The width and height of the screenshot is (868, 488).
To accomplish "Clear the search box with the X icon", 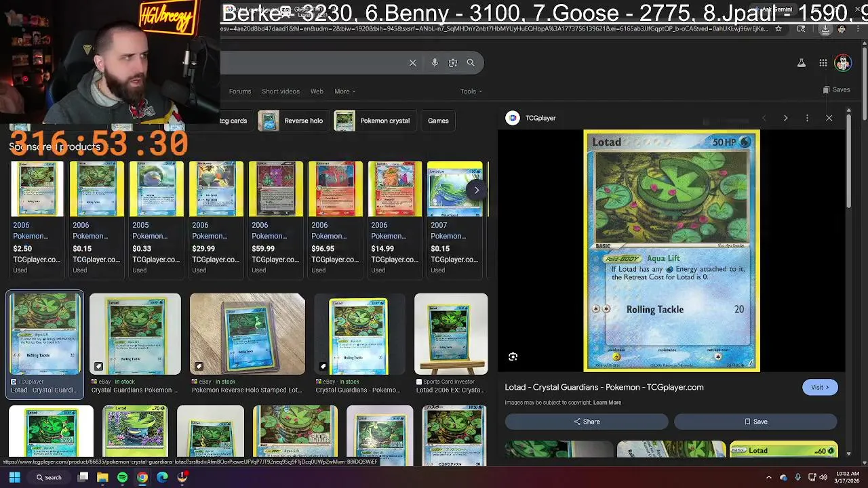I will point(412,63).
